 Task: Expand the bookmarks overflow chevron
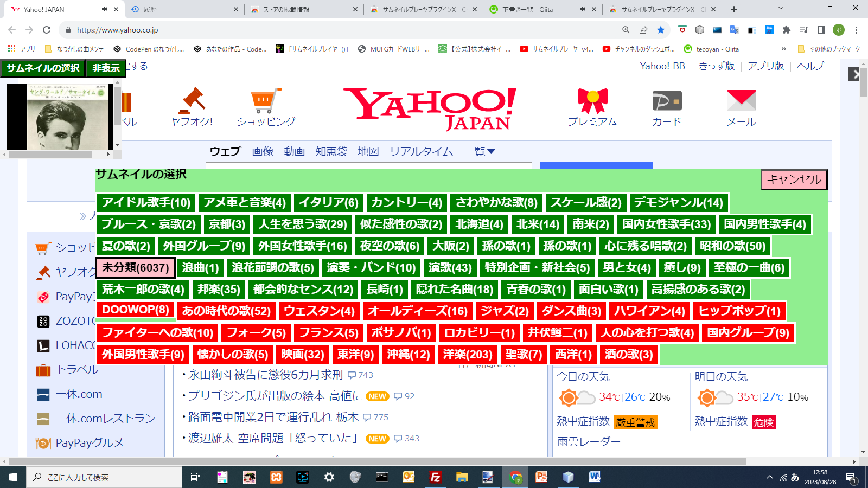pyautogui.click(x=784, y=49)
